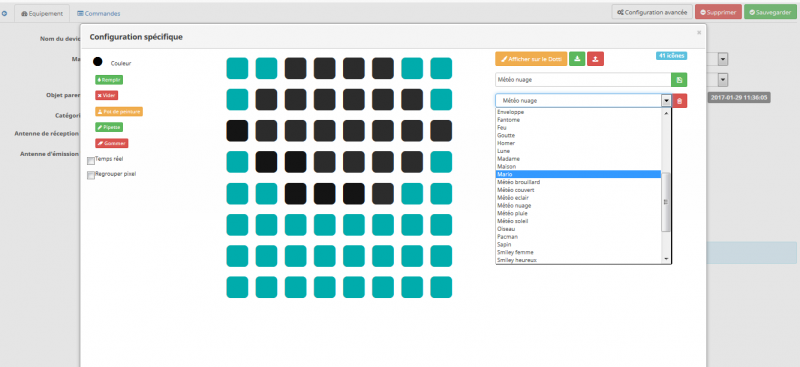Select the Pipette tool
Screen dimensions: 800x367
point(109,127)
